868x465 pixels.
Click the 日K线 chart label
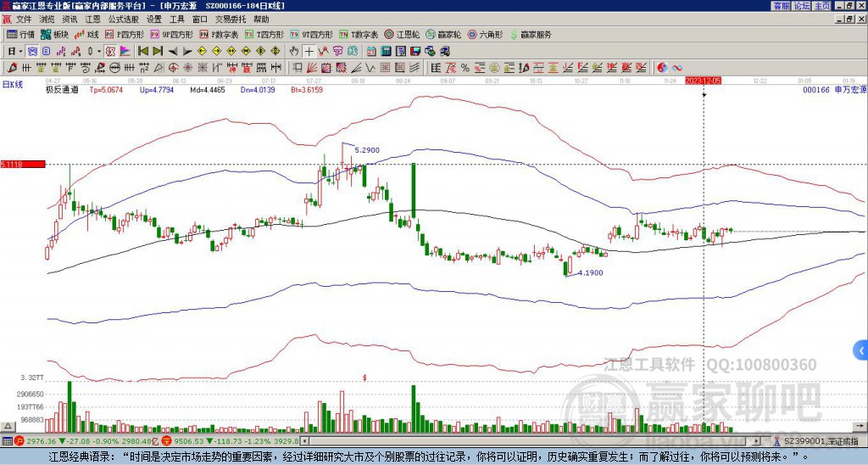click(14, 85)
